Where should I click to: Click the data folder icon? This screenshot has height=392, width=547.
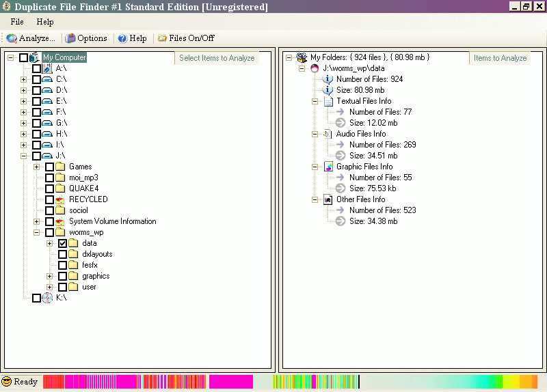(73, 243)
